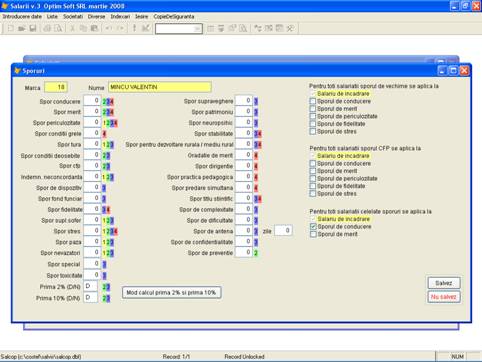482x362 pixels.
Task: Click the New file toolbar icon
Action: click(x=11, y=28)
